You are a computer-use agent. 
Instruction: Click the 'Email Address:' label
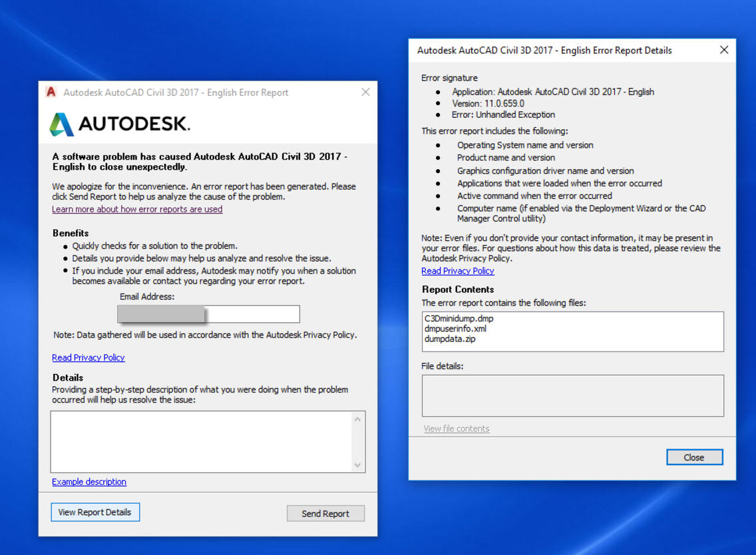pos(147,297)
